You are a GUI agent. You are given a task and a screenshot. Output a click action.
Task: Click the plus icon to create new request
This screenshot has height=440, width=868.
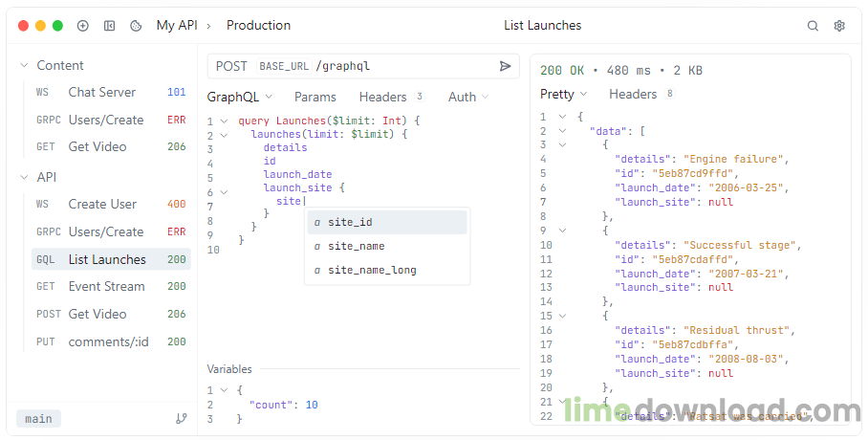pyautogui.click(x=83, y=26)
